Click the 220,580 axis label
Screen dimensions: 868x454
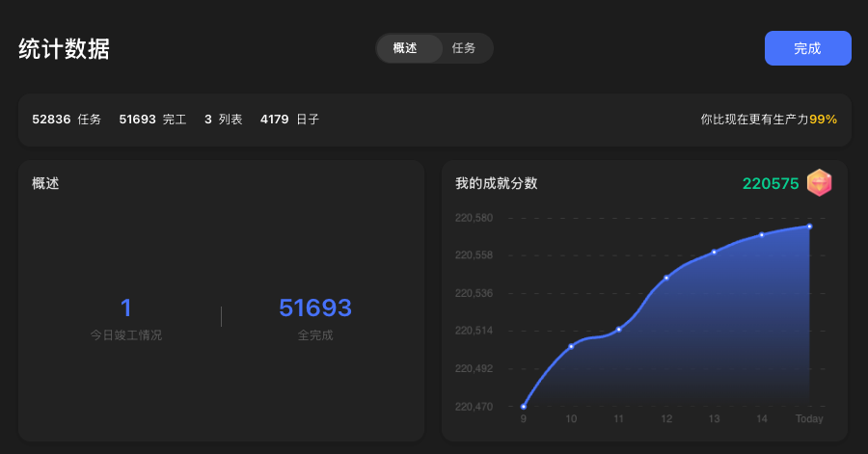click(474, 218)
